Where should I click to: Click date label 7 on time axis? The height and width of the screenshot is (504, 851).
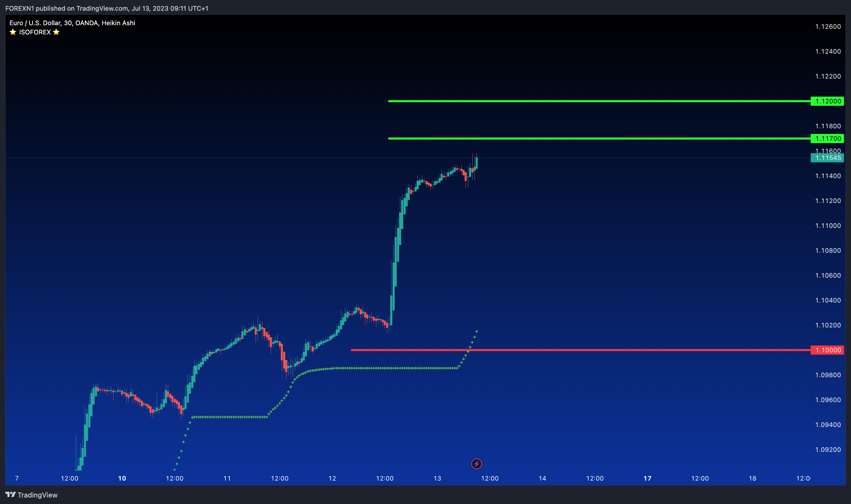coord(17,478)
